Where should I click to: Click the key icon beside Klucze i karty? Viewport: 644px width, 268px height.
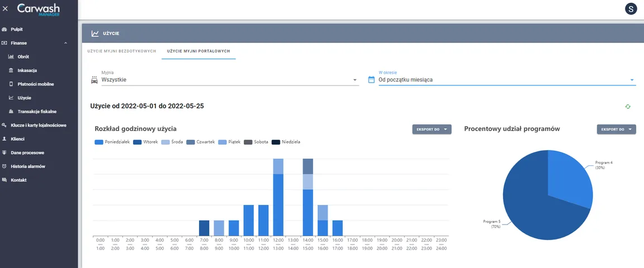click(4, 125)
